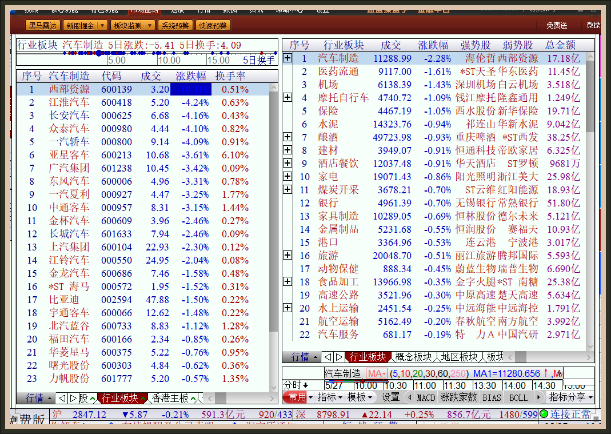Image resolution: width=611 pixels, height=434 pixels.
Task: Select stock row 力帆股份
Action: 143,378
